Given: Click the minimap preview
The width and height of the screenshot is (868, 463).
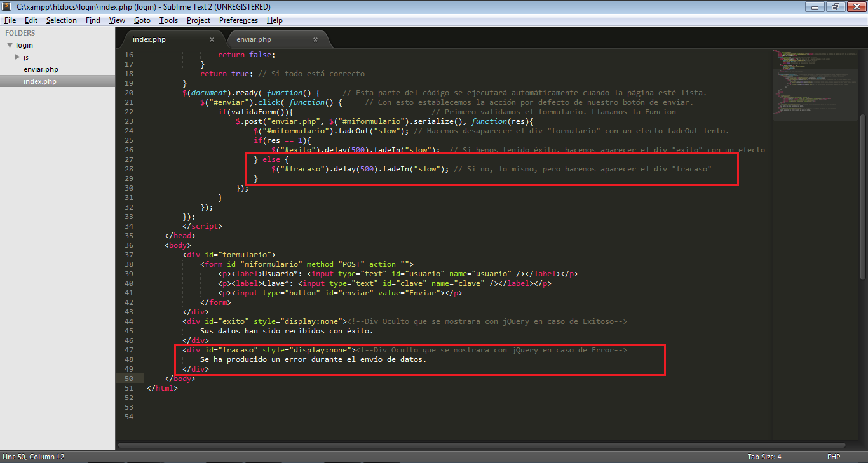Looking at the screenshot, I should point(815,83).
